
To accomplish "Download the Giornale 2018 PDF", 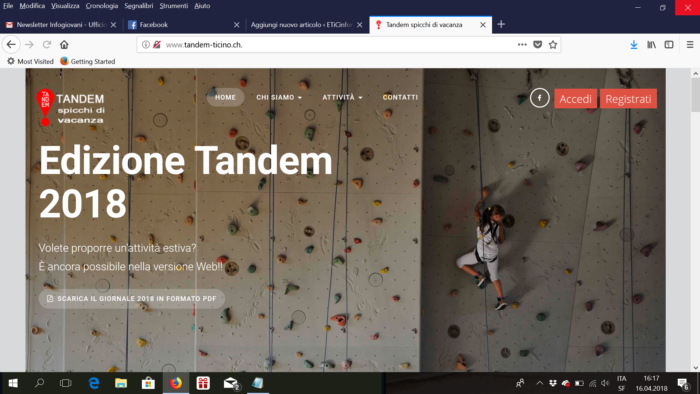I will [132, 299].
